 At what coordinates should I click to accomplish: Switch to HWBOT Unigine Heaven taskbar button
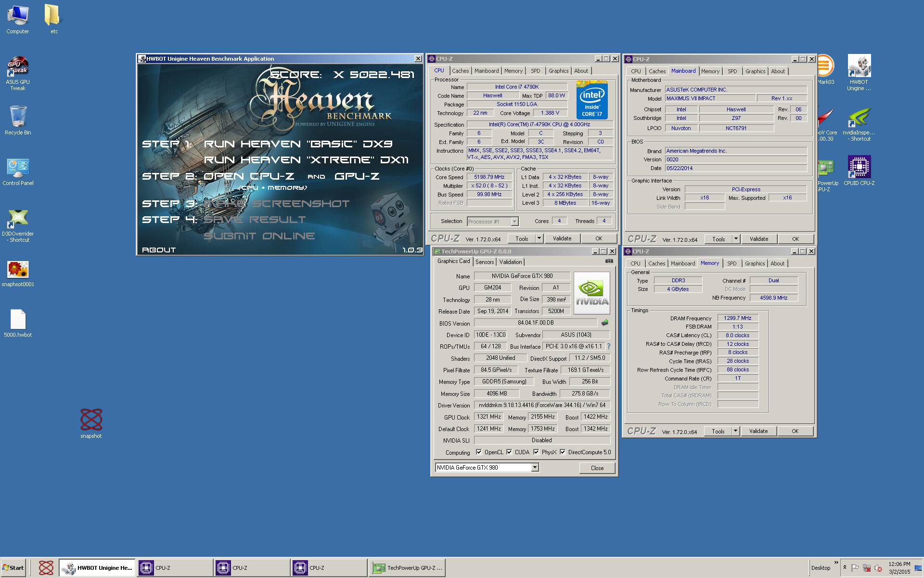[x=97, y=567]
